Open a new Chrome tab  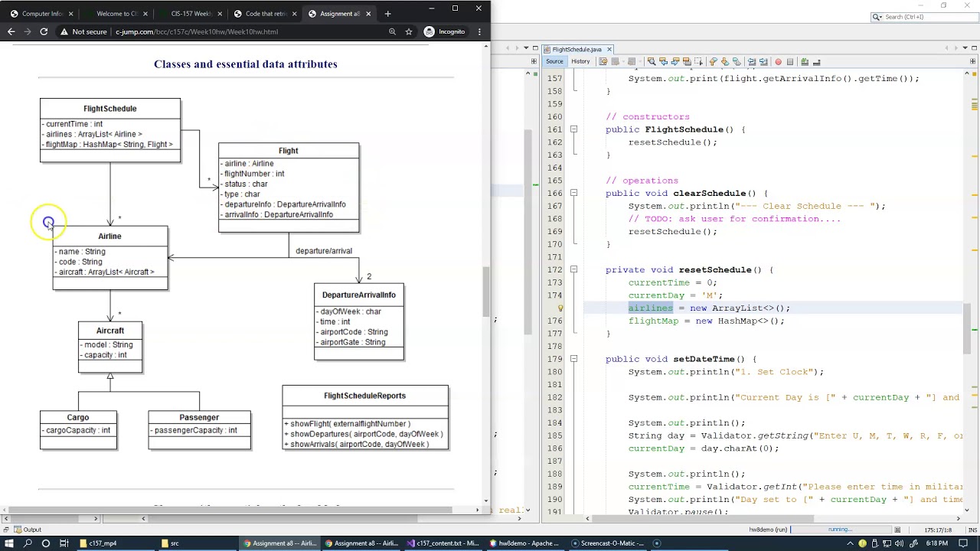coord(387,13)
